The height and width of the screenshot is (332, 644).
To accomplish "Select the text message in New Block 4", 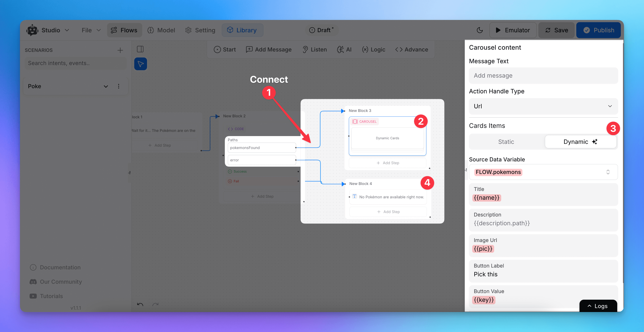I will [x=388, y=197].
